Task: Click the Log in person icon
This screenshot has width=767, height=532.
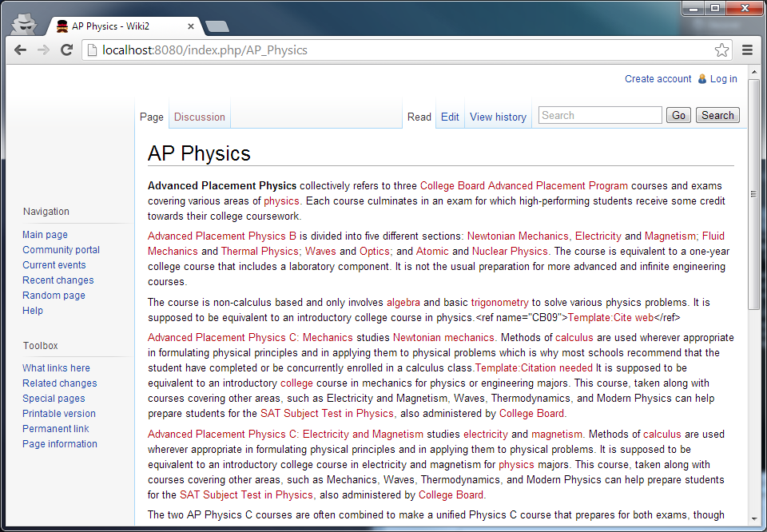Action: coord(701,78)
